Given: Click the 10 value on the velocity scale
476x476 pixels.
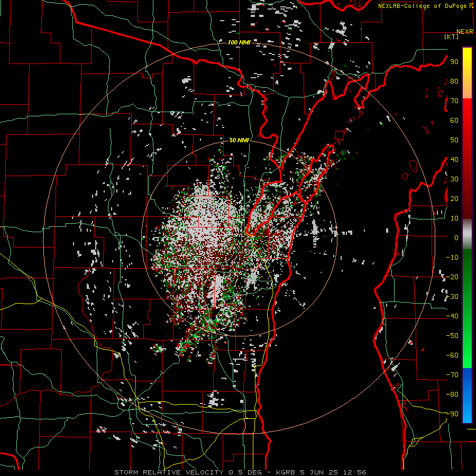Looking at the screenshot, I should pyautogui.click(x=454, y=218).
